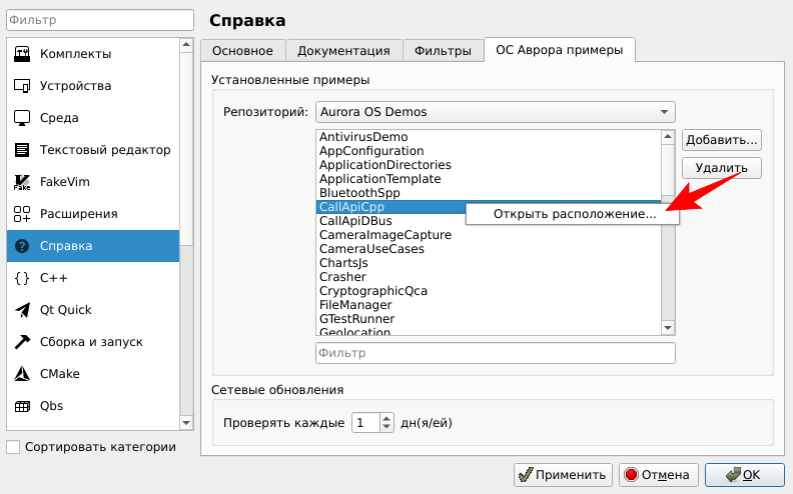The height and width of the screenshot is (494, 793).
Task: Increase the update check days value
Action: click(387, 417)
